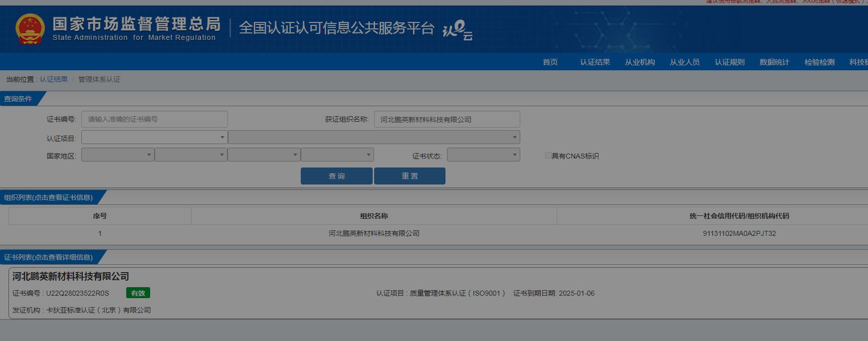Open the 检验检测 menu item

pos(820,62)
